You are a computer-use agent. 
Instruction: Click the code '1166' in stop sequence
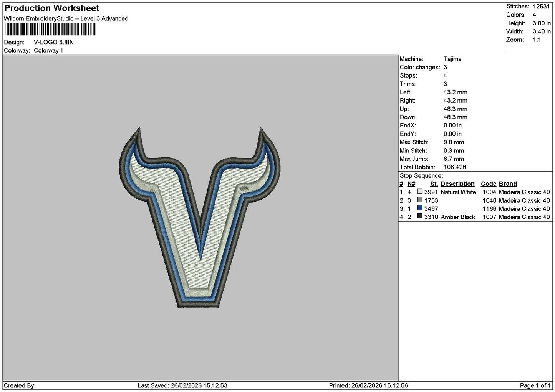tap(489, 209)
